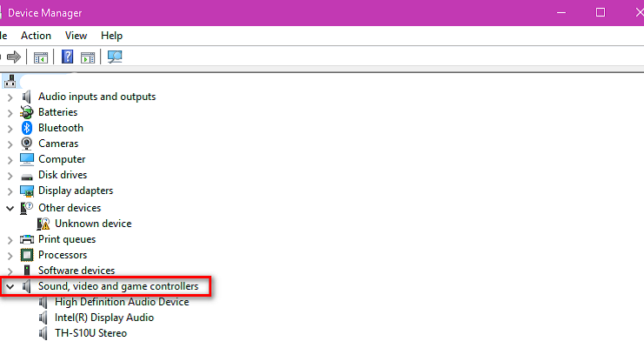
Task: Collapse Sound, video and game controllers
Action: click(x=10, y=287)
